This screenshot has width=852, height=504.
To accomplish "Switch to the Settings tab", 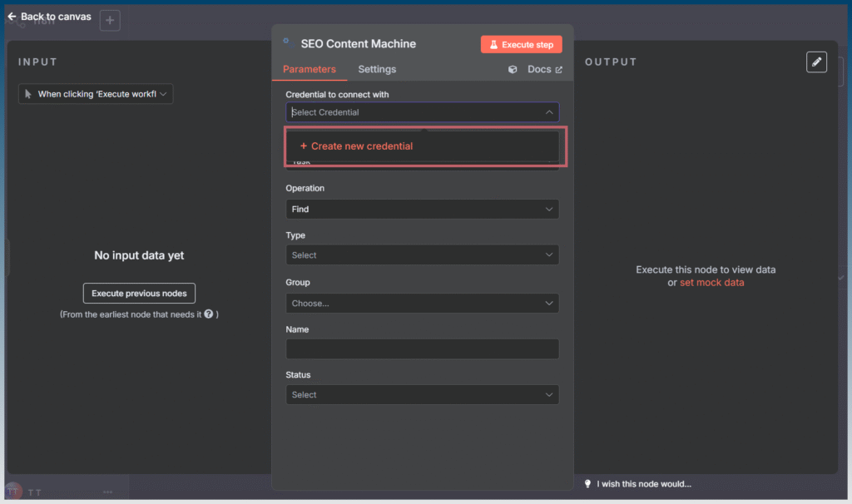I will coord(377,70).
